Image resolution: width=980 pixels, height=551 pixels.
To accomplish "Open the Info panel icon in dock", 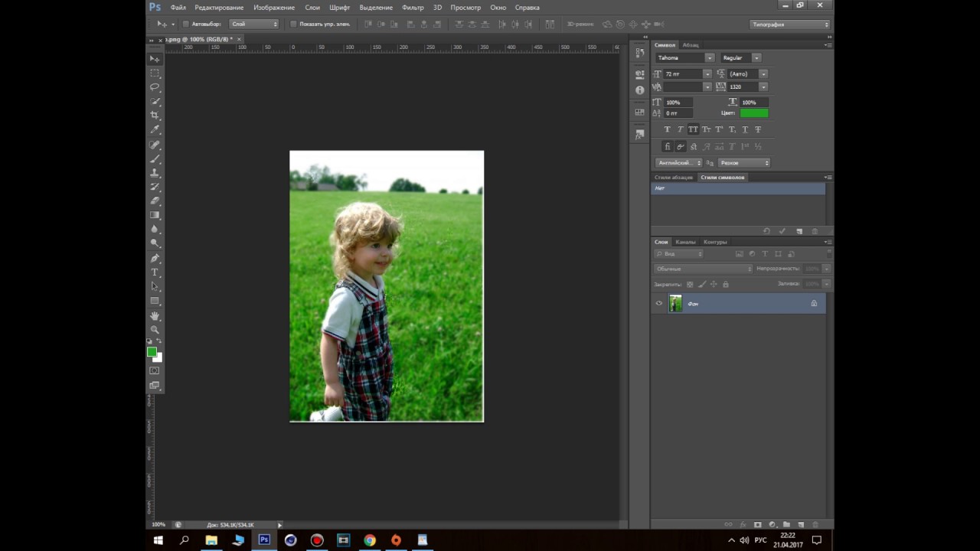I will tap(640, 90).
